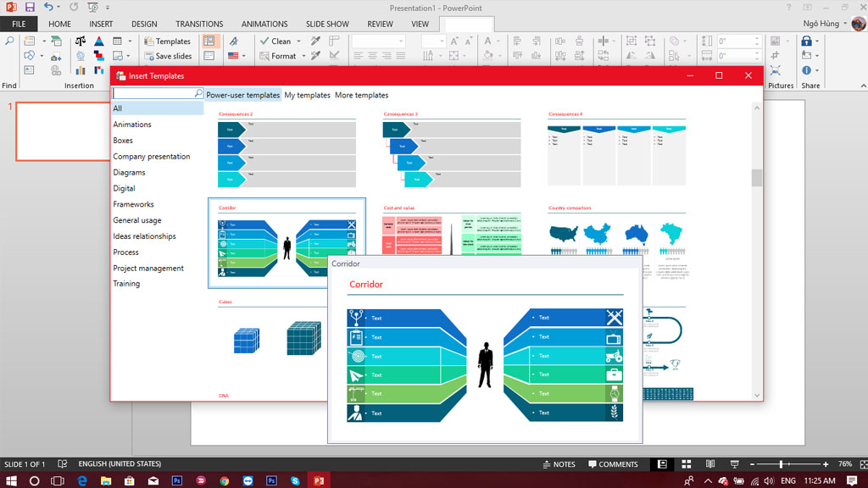Click the blue padlock icon in Share group
The width and height of the screenshot is (868, 488).
807,41
